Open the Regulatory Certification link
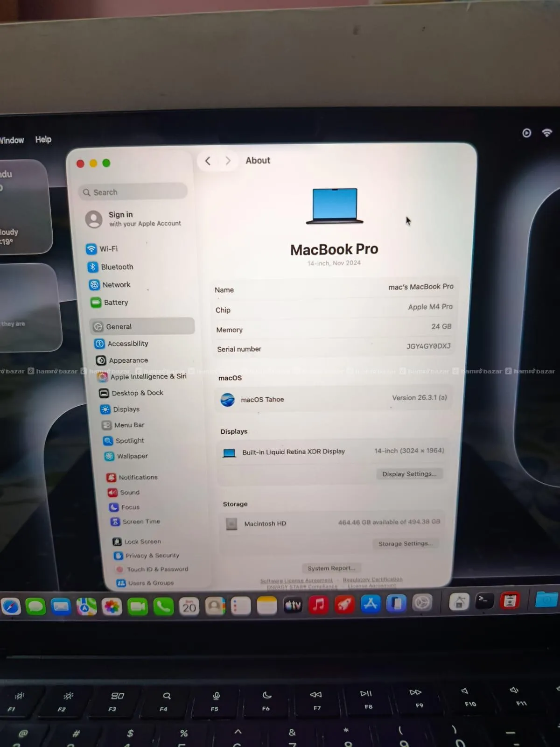560x747 pixels. pos(372,579)
